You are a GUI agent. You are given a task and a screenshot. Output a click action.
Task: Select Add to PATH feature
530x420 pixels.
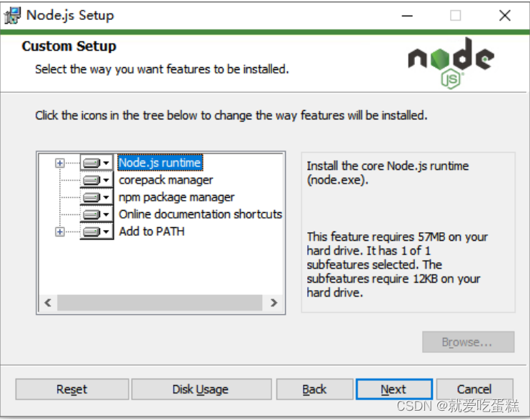(151, 232)
